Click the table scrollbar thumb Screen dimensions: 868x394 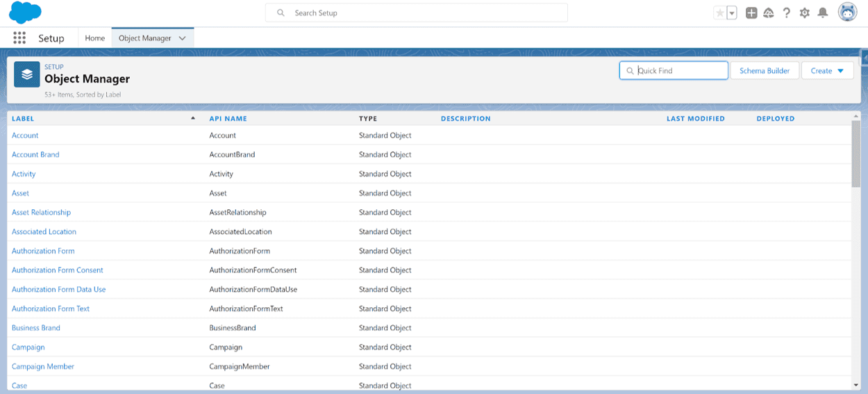tap(856, 153)
